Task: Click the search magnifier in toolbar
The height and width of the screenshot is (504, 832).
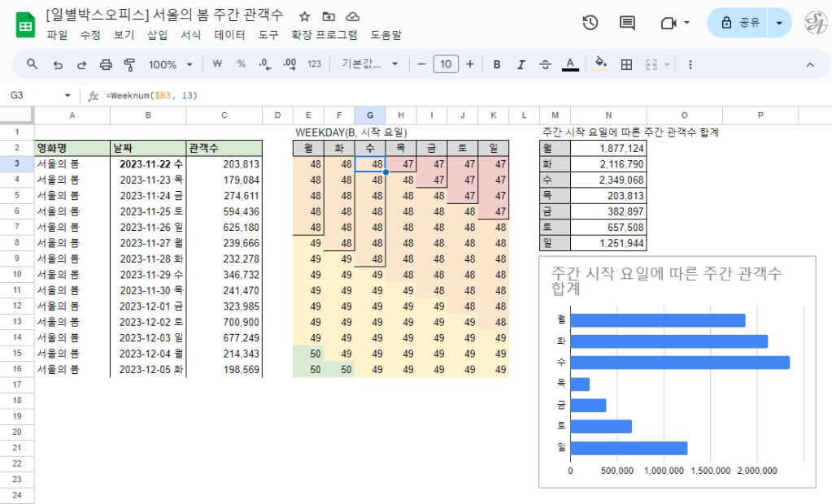Action: pos(33,64)
